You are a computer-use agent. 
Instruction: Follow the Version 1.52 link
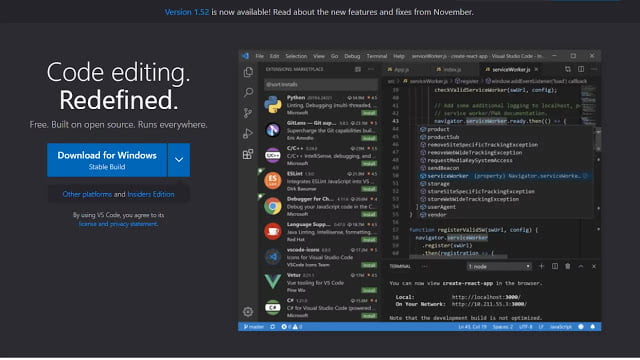187,12
